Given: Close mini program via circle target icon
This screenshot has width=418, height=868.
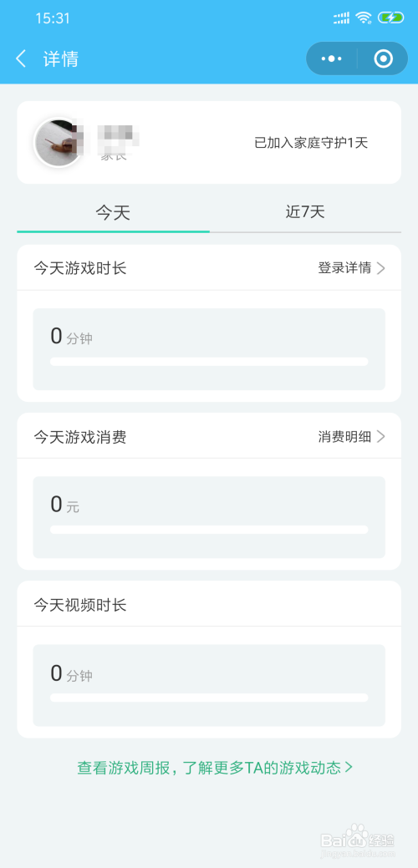Looking at the screenshot, I should pyautogui.click(x=383, y=58).
